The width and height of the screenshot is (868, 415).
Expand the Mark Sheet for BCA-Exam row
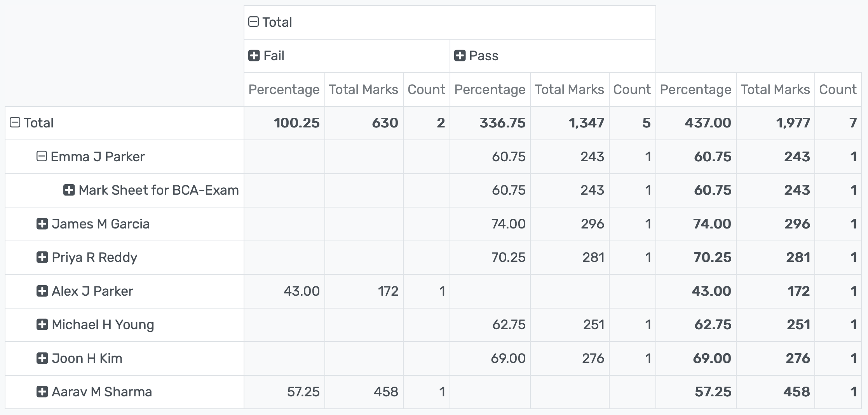coord(69,190)
